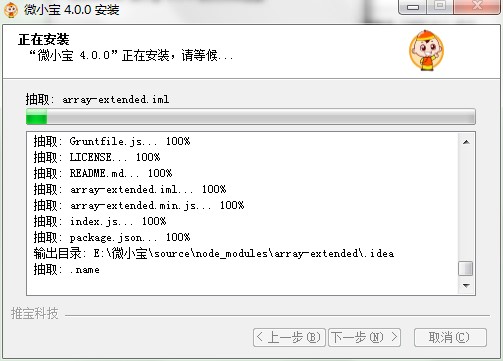Click the log list scrollbar thumb
The width and height of the screenshot is (503, 361).
tap(466, 268)
